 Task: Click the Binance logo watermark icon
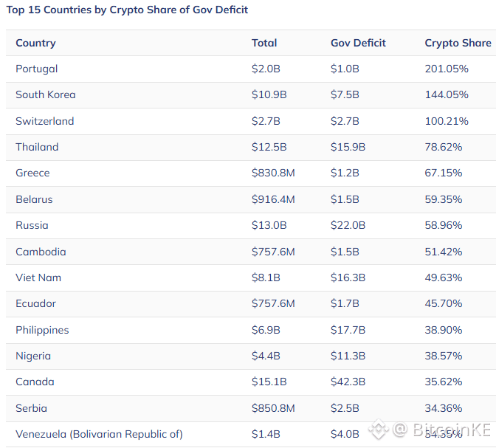tap(379, 429)
